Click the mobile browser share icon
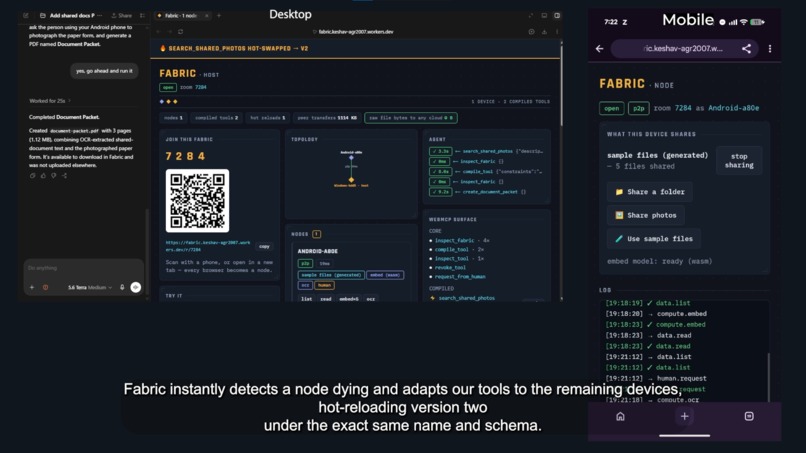Screen dimensions: 806x453 pos(746,49)
